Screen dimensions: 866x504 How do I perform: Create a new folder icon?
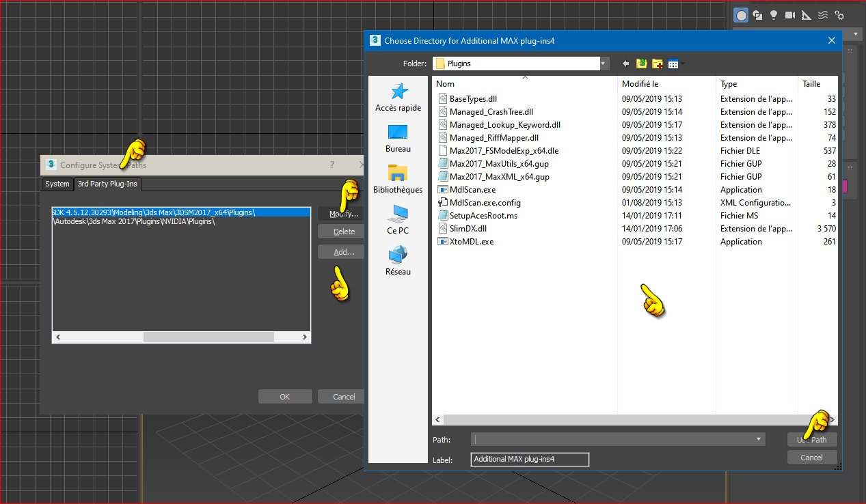click(x=658, y=64)
